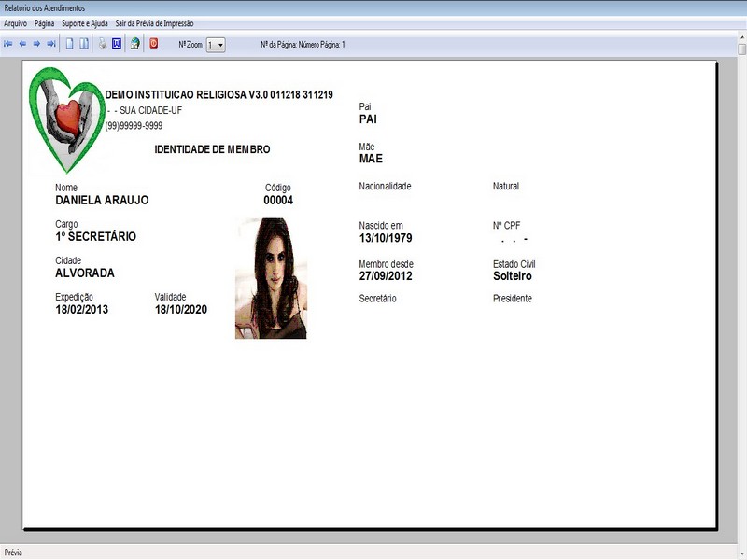Screen dimensions: 747x560
Task: Click the member-since date 27/09/2012
Action: coord(386,275)
